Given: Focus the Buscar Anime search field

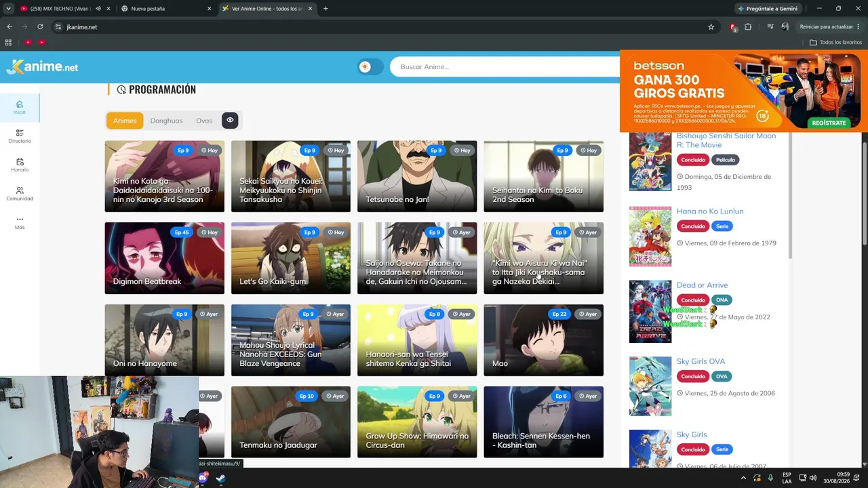Looking at the screenshot, I should coord(505,66).
